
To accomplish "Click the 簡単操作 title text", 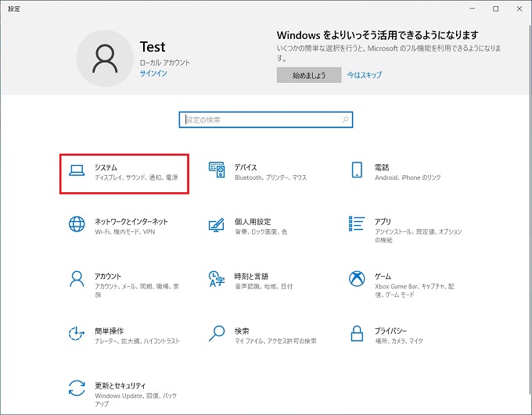I will click(110, 331).
